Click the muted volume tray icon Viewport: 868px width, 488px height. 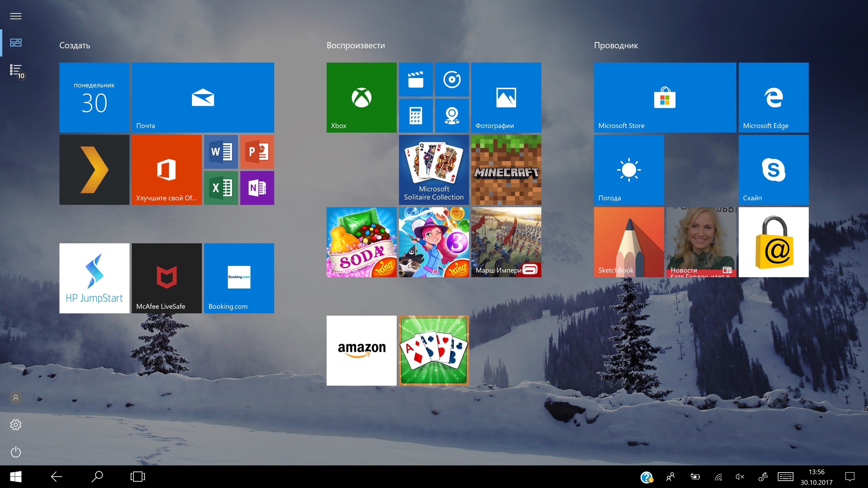740,476
